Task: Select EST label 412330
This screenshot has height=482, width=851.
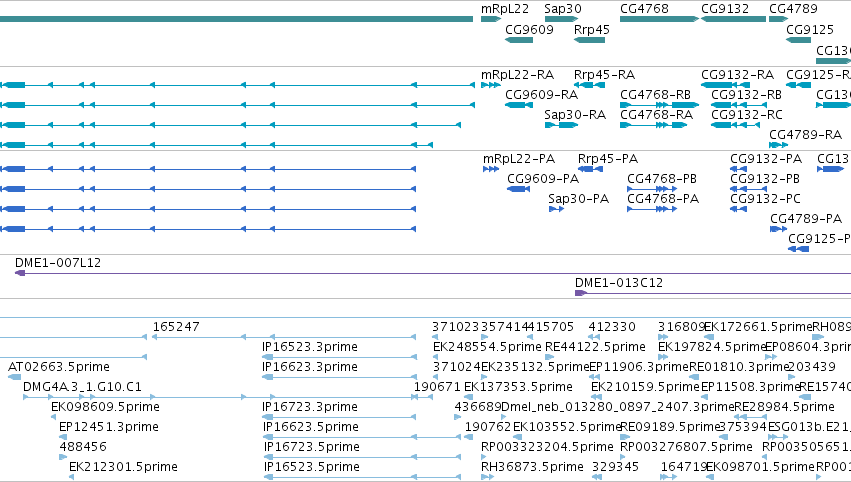Action: pos(612,327)
